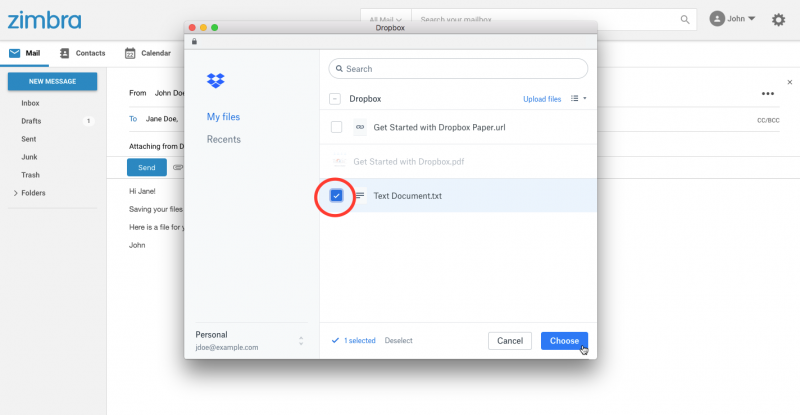Switch to the Contacts tab
Viewport: 800px width, 415px height.
(83, 53)
